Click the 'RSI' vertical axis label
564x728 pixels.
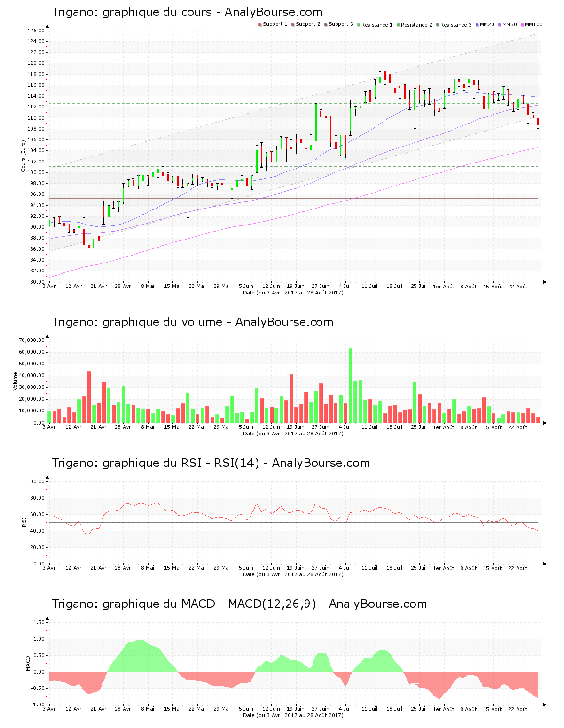(23, 522)
